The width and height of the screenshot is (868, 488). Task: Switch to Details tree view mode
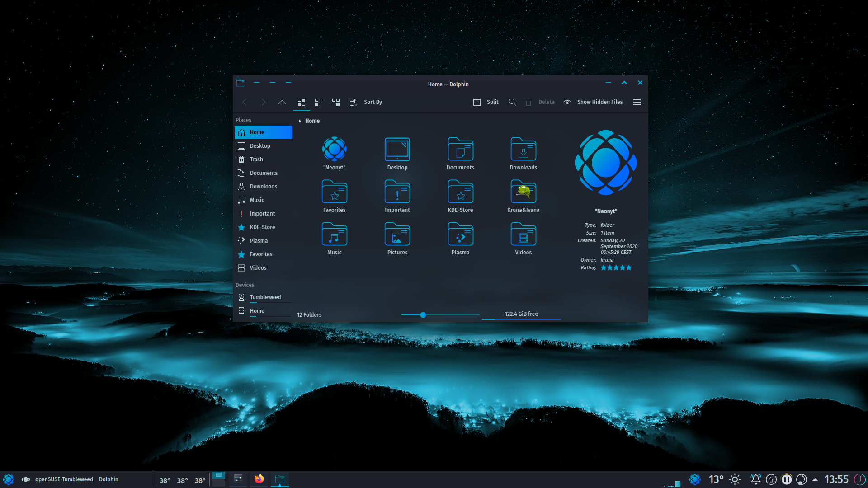coord(336,102)
